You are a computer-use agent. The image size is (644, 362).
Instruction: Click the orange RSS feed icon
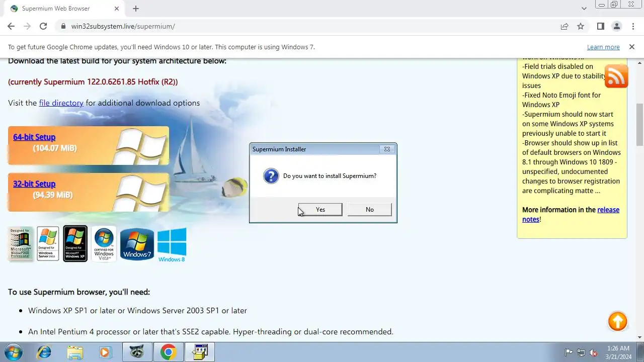pyautogui.click(x=616, y=76)
